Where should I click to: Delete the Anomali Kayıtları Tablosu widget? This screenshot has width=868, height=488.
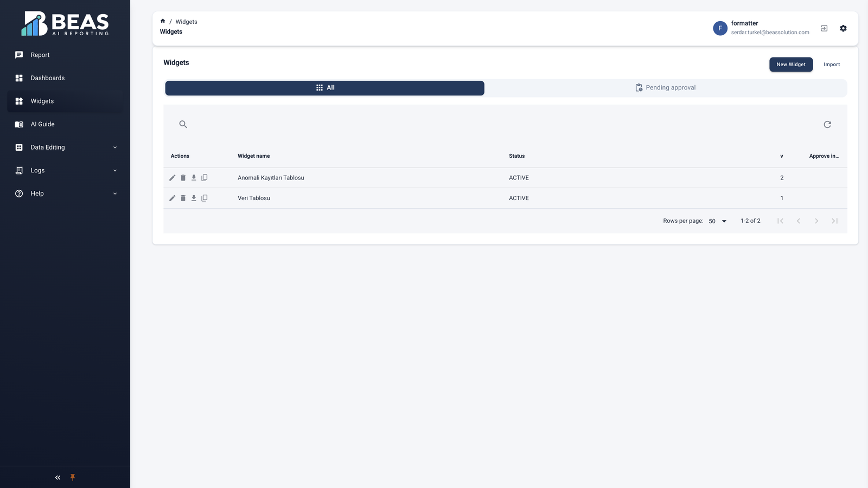(x=183, y=178)
